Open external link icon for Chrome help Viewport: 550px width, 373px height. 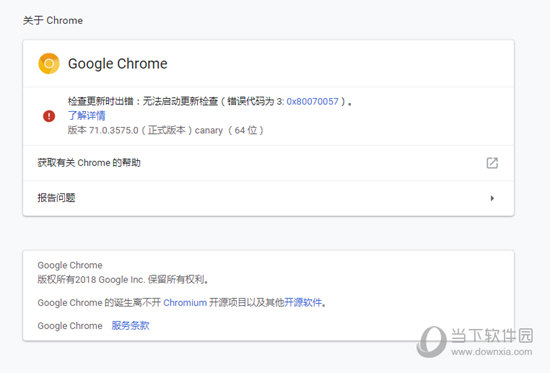point(492,163)
